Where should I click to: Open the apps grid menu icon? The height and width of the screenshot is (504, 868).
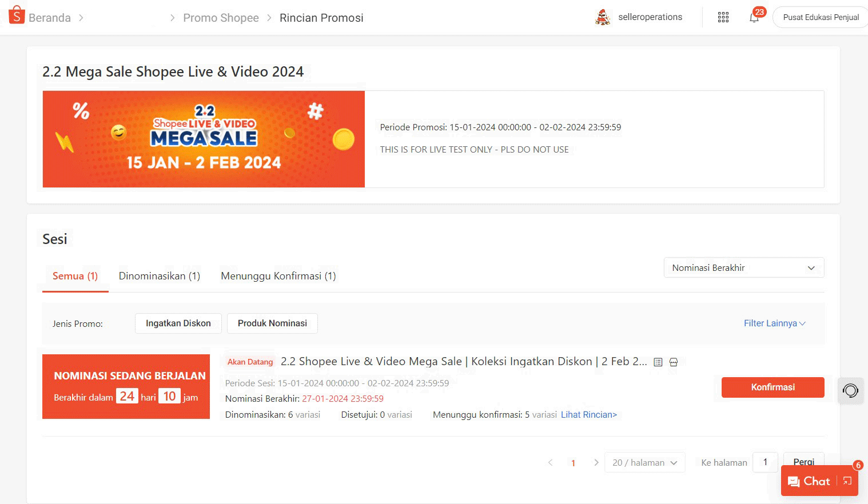(723, 17)
